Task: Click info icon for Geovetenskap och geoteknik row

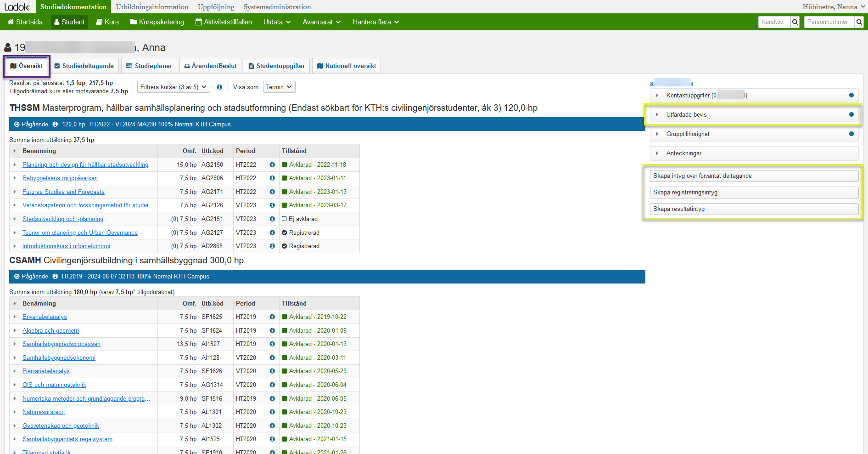Action: pyautogui.click(x=272, y=426)
